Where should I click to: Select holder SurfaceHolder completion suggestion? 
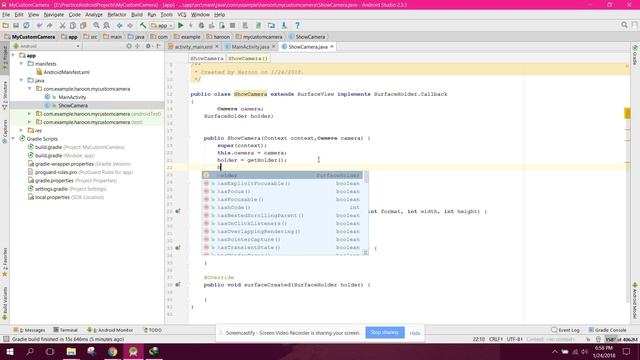point(282,176)
